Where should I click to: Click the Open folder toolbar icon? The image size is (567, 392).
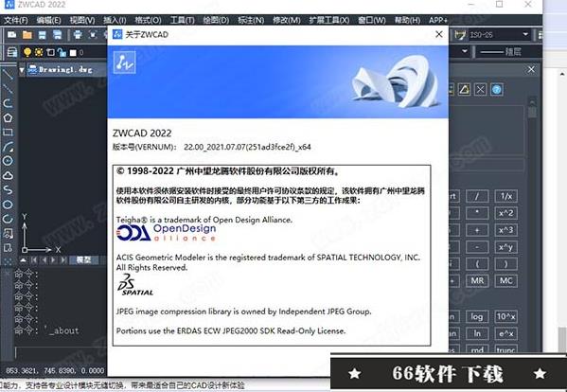27,35
